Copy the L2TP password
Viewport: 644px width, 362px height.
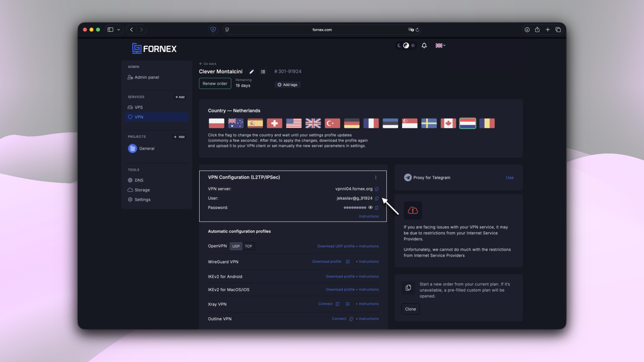[x=377, y=208]
